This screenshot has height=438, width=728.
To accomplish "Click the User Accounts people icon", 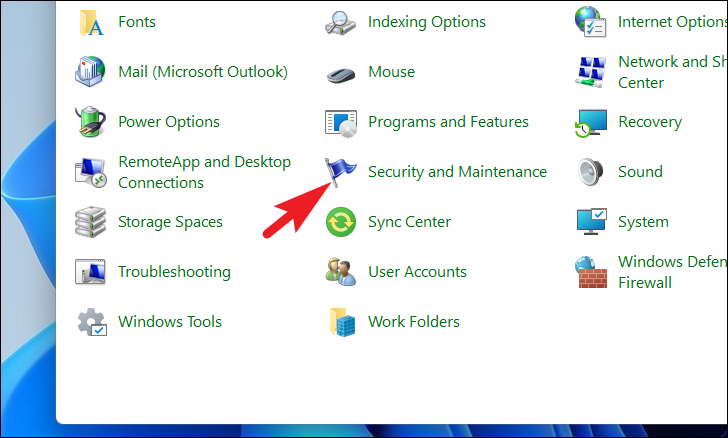I will [341, 272].
